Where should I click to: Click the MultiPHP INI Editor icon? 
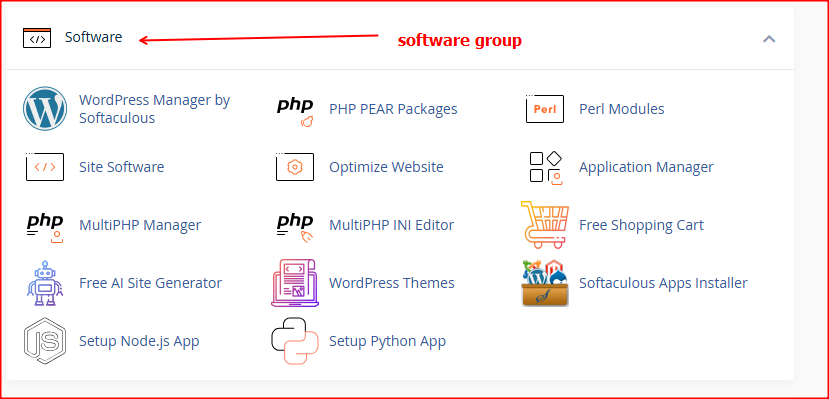click(x=295, y=228)
